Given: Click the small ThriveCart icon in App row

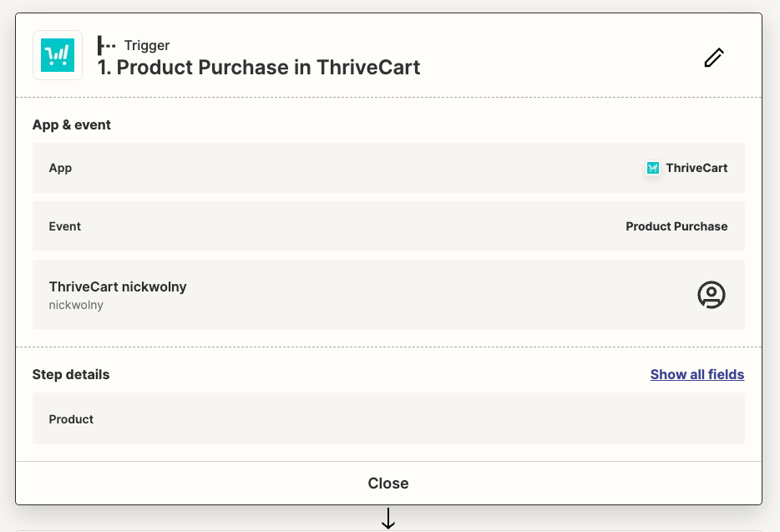Looking at the screenshot, I should 653,168.
